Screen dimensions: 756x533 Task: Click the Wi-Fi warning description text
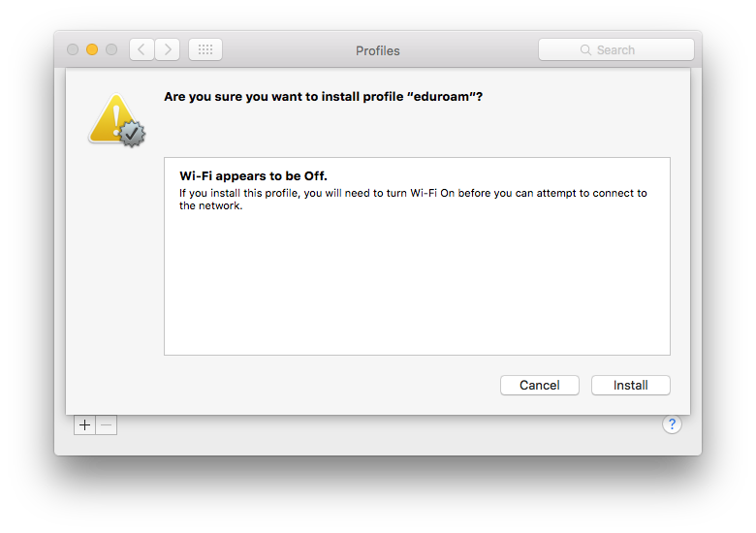[x=413, y=199]
